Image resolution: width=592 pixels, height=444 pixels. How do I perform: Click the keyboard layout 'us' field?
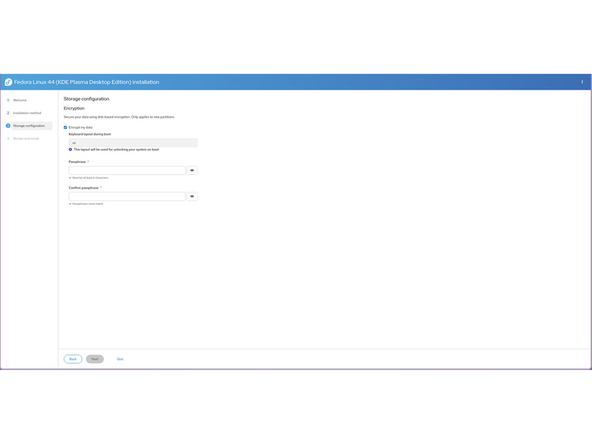[133, 143]
